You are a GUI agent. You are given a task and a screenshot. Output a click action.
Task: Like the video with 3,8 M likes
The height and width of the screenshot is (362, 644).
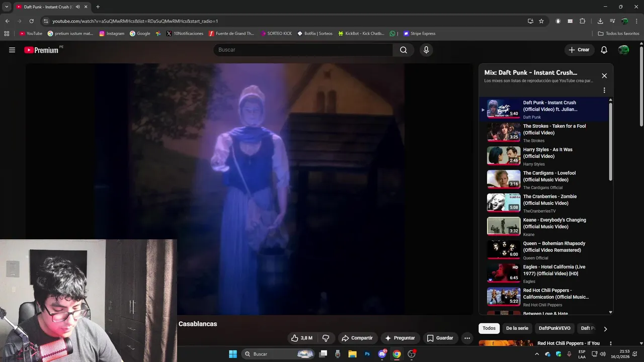(301, 338)
